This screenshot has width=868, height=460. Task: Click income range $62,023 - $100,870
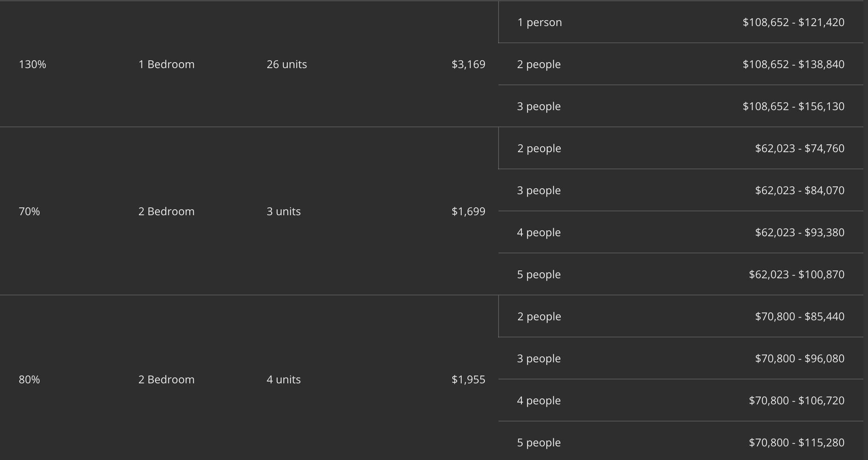pyautogui.click(x=796, y=274)
